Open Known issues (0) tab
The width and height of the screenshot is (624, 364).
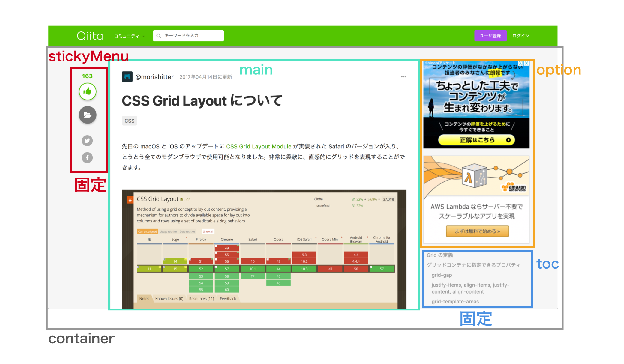[169, 299]
